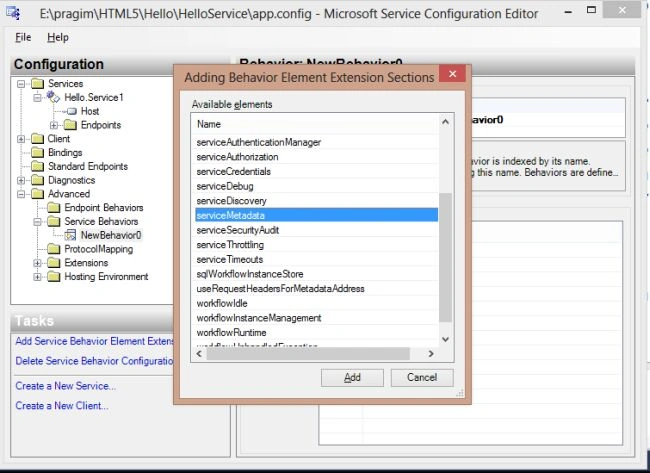Click the Cancel button in dialog
650x473 pixels.
click(x=422, y=378)
